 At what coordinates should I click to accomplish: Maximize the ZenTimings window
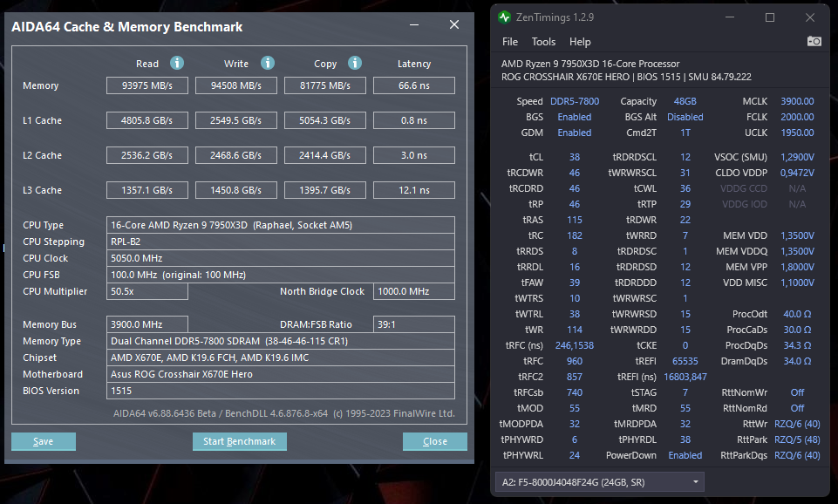pos(770,17)
